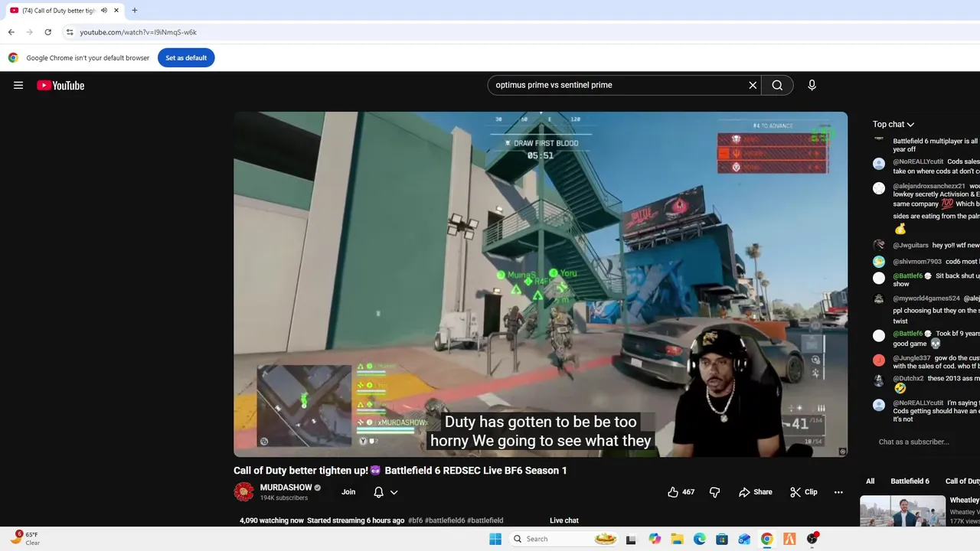This screenshot has width=980, height=551.
Task: Click @alejandroxsanchezx21 username in chat
Action: (x=929, y=186)
